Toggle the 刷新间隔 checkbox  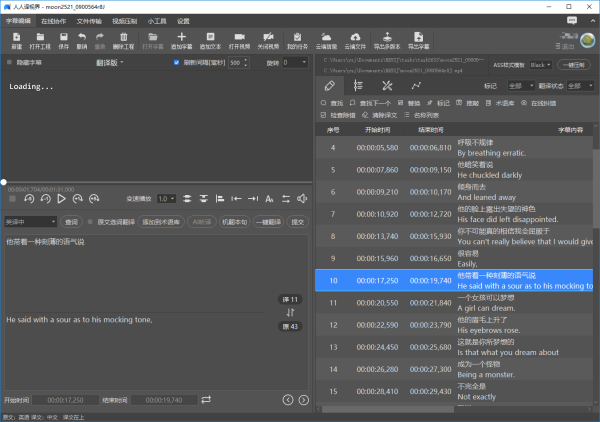click(177, 62)
